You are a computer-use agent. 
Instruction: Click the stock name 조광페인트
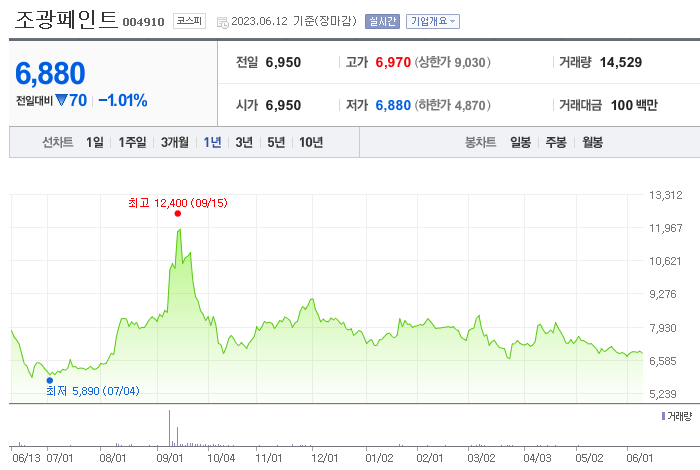tap(66, 20)
